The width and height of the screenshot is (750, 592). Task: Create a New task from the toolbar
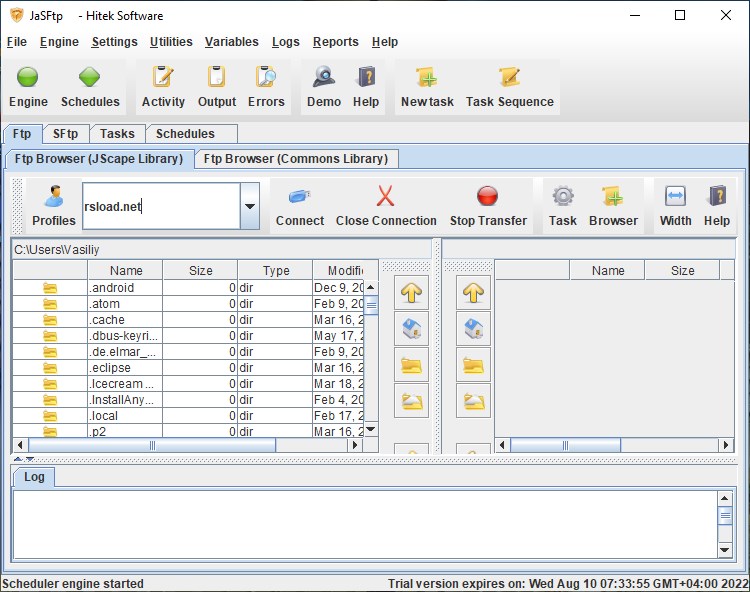(427, 87)
